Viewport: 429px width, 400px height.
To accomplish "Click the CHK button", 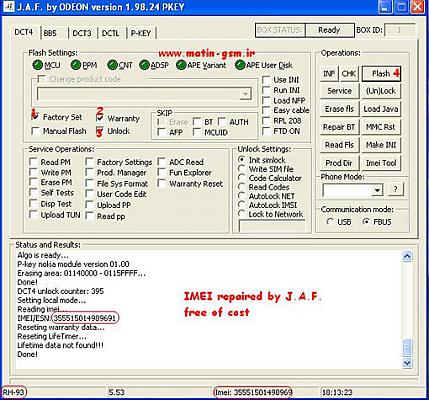I will pos(349,74).
